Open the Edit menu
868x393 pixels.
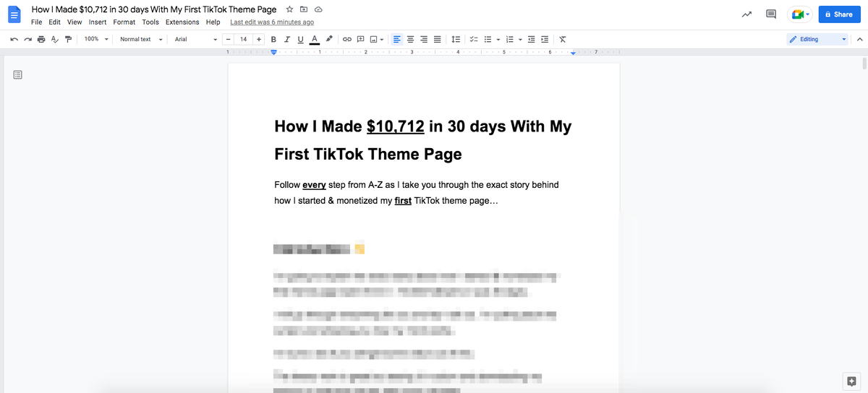[x=54, y=22]
